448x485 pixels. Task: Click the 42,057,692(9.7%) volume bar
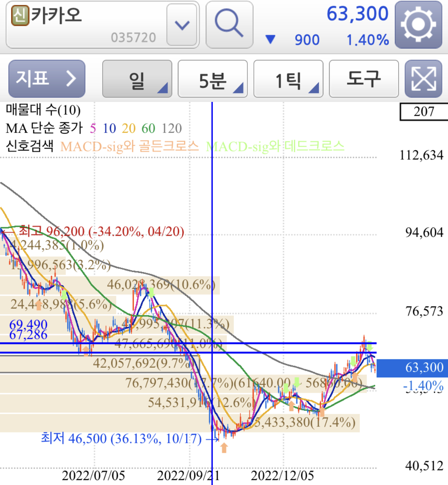coord(100,363)
